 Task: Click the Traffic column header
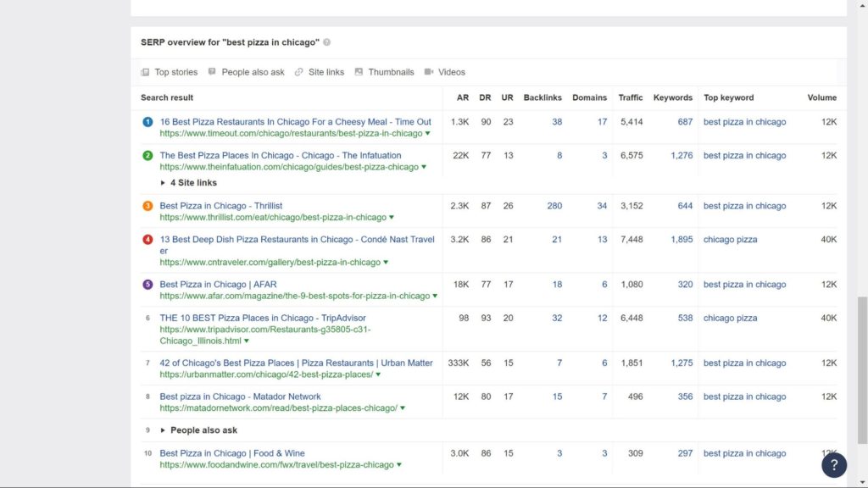(631, 97)
